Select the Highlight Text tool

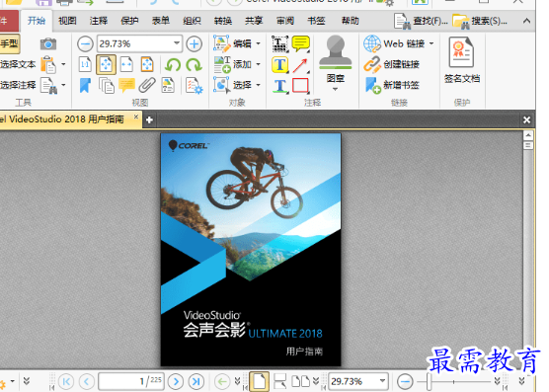tap(280, 65)
